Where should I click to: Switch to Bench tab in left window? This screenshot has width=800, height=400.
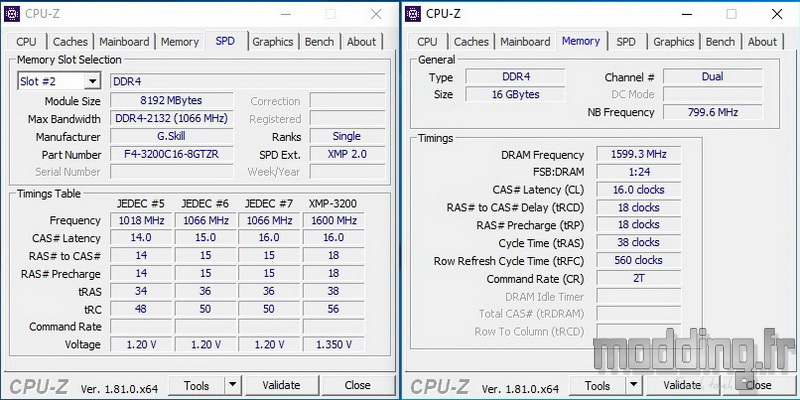click(319, 42)
